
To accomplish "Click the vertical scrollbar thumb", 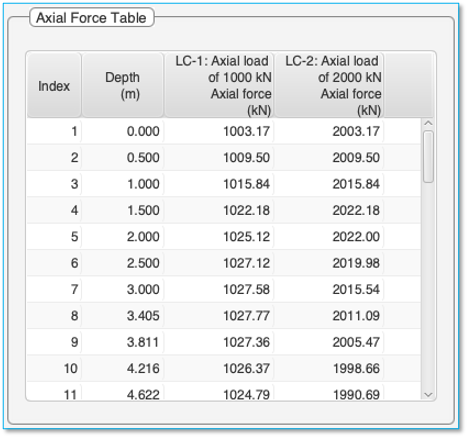I will [x=428, y=157].
